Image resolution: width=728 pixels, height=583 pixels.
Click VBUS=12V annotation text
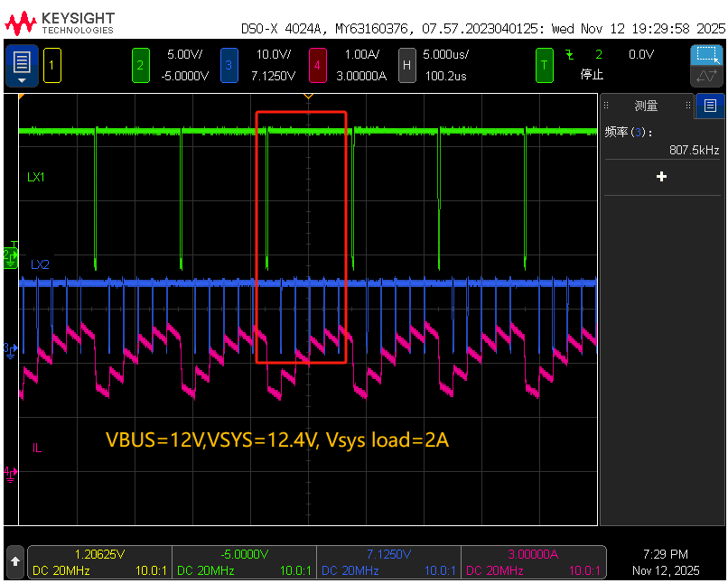[x=277, y=440]
